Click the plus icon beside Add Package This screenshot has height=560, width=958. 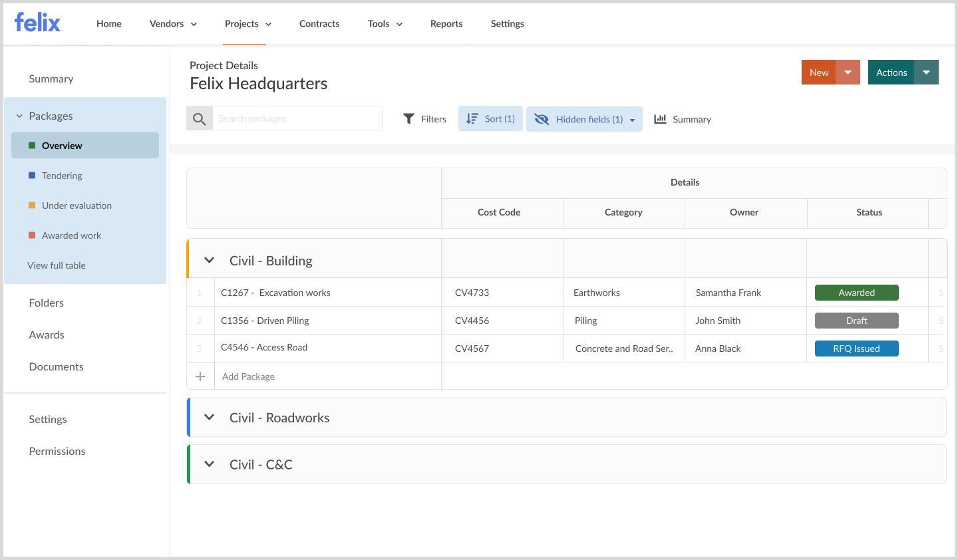click(x=200, y=376)
